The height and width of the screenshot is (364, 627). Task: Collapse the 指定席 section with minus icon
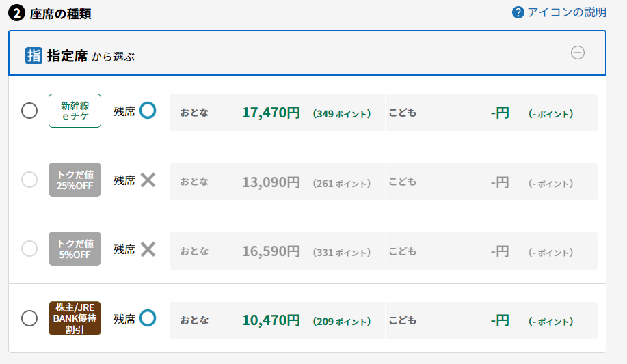pos(578,53)
